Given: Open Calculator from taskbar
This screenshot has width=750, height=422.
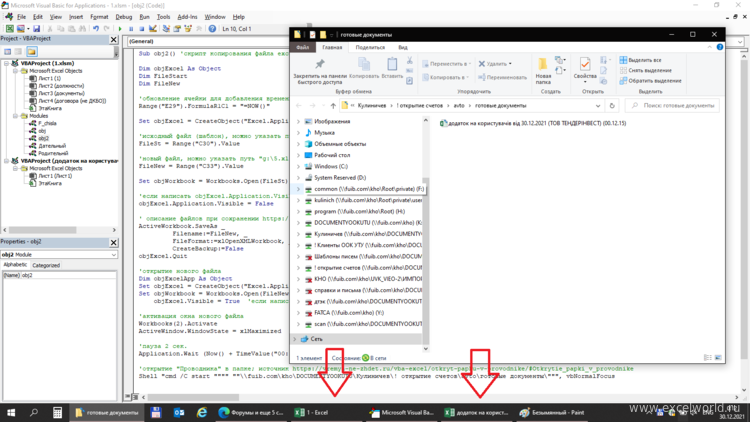Looking at the screenshot, I should [57, 412].
